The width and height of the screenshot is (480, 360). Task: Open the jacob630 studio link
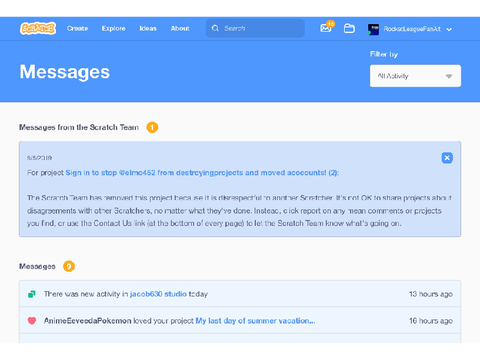[x=158, y=294]
